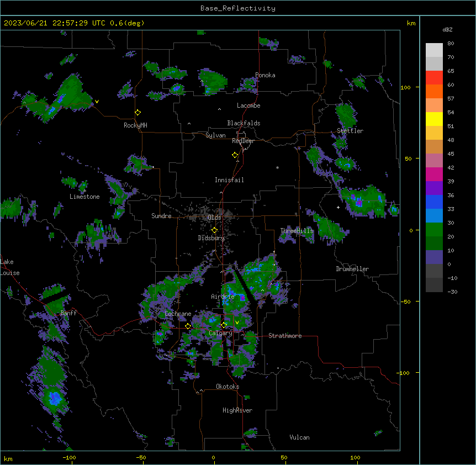This screenshot has width=476, height=465.
Task: Click the -100 tick on the bottom km axis
Action: pos(69,457)
